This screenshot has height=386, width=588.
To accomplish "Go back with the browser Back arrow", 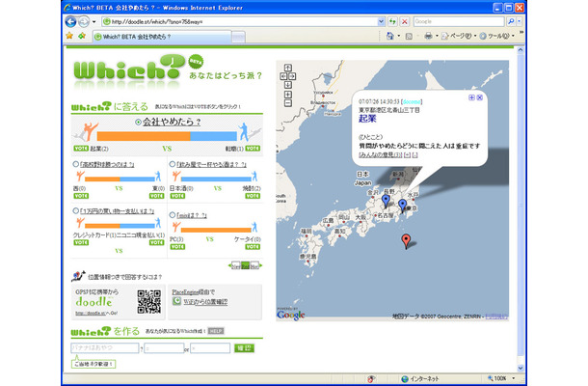I will click(70, 21).
